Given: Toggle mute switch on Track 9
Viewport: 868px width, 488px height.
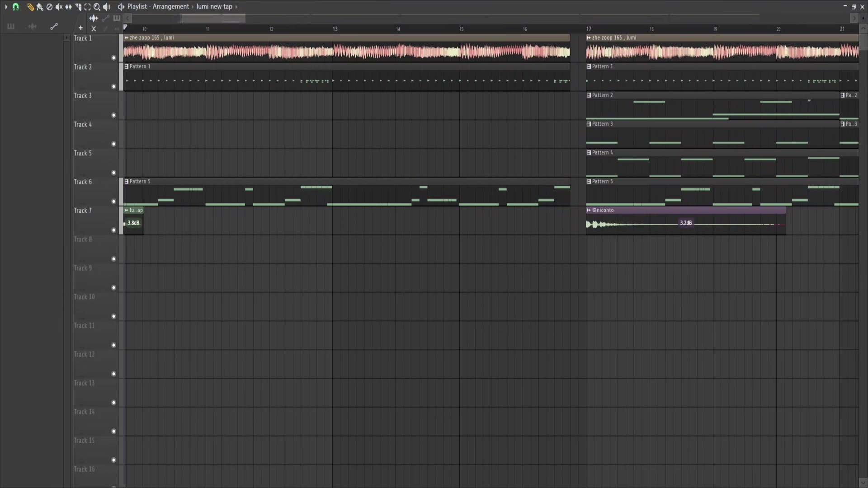Looking at the screenshot, I should (113, 288).
